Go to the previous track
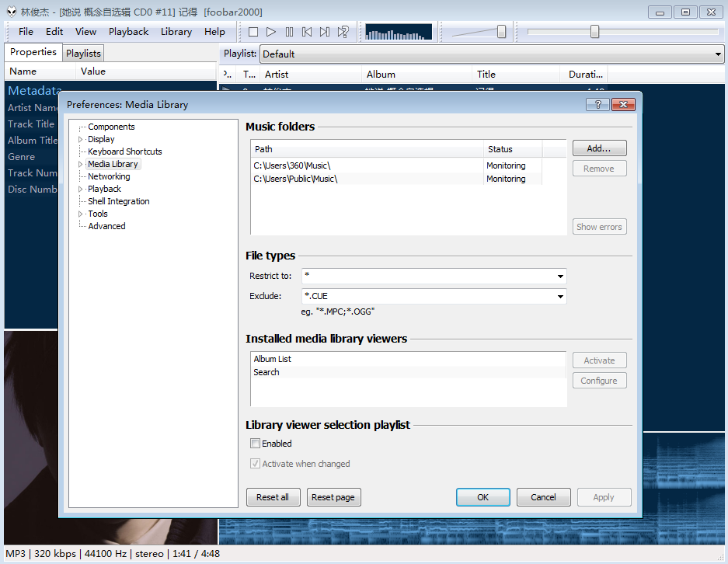Viewport: 728px width, 564px height. point(307,32)
